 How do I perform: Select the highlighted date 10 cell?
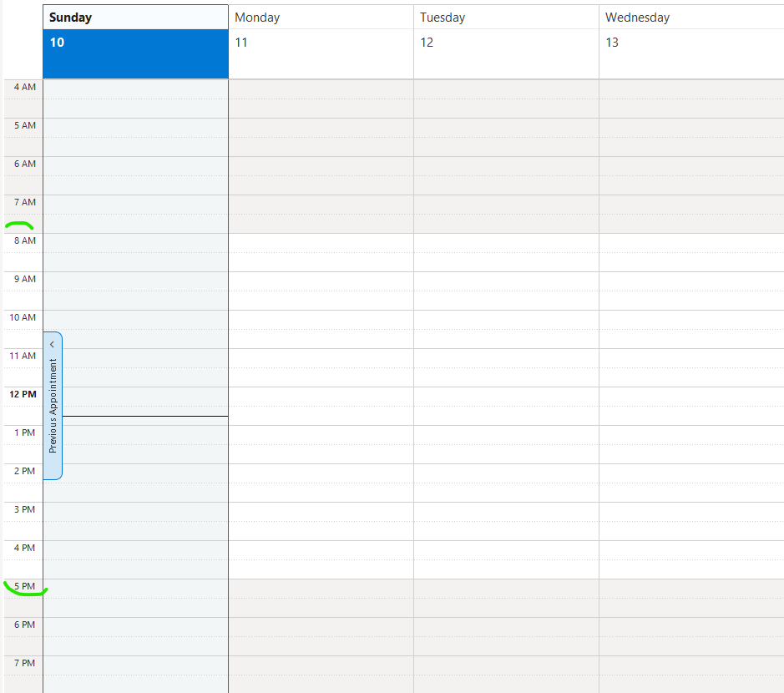135,54
